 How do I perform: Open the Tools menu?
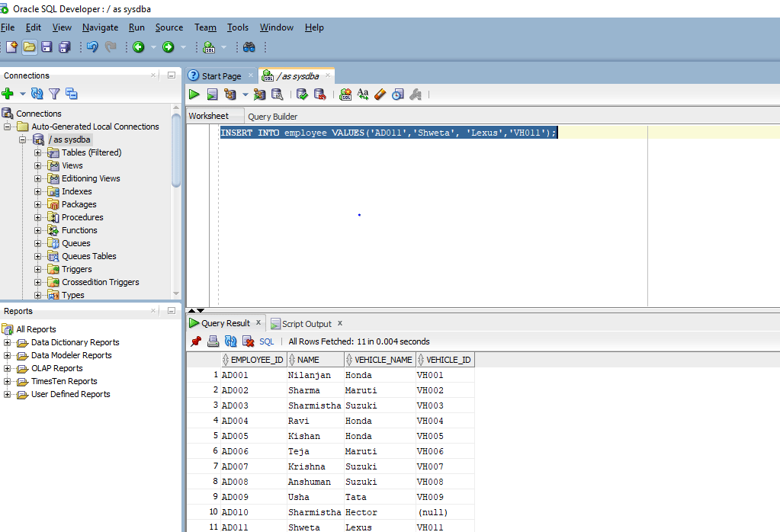pyautogui.click(x=237, y=27)
